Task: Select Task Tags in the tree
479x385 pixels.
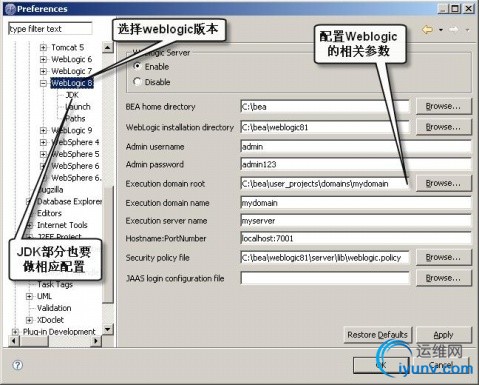Action: (x=55, y=284)
